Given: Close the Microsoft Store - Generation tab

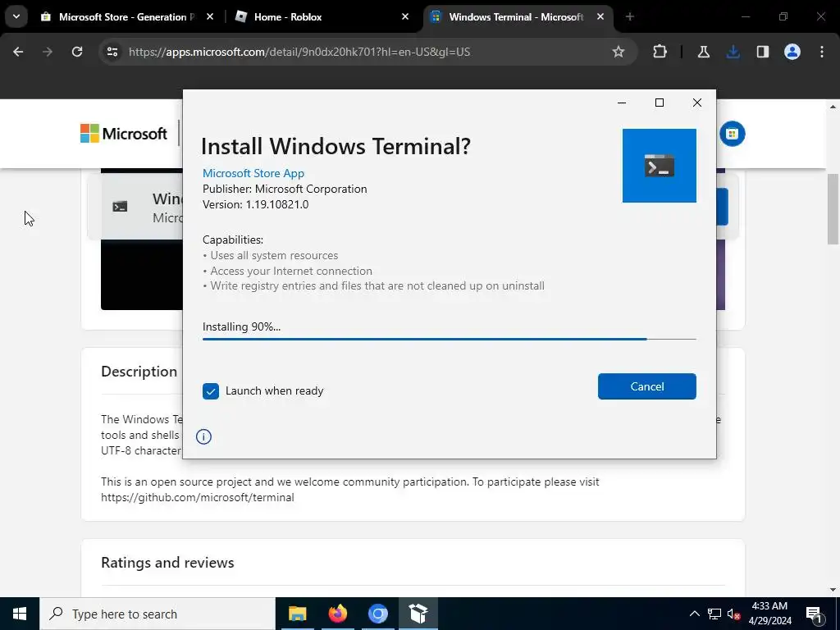Looking at the screenshot, I should click(x=210, y=17).
